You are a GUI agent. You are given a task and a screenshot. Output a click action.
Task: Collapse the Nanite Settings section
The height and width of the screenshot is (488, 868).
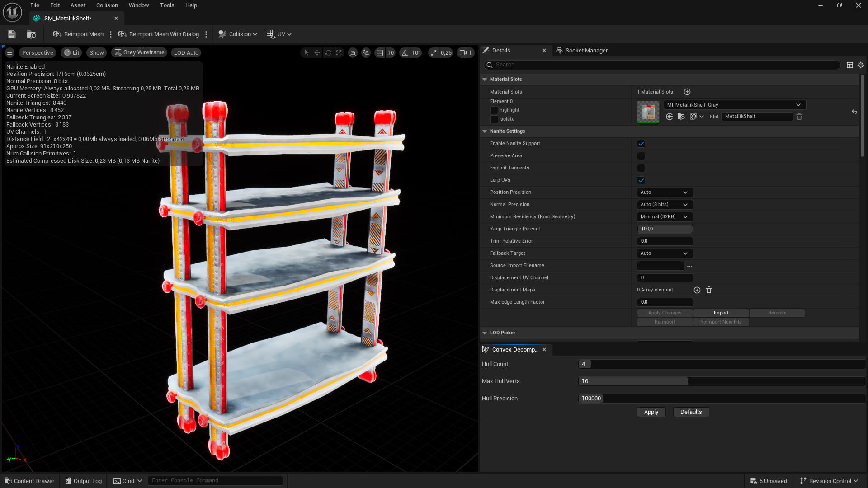[485, 131]
